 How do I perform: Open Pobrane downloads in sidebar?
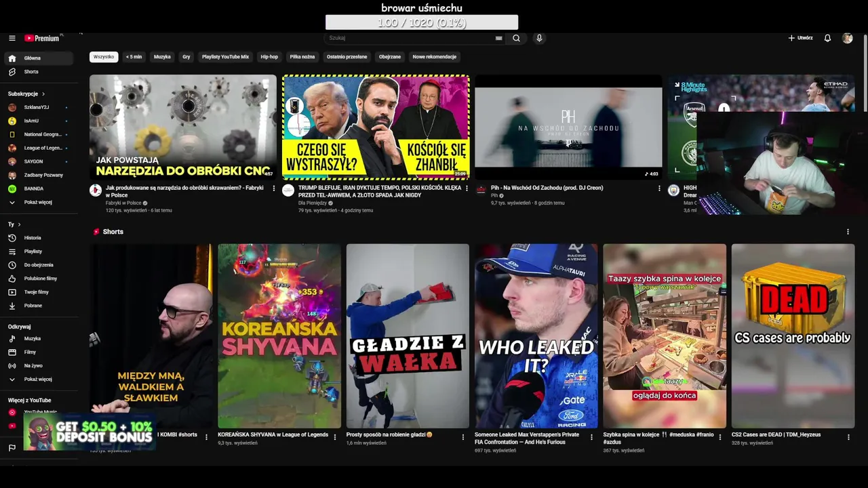[39, 306]
